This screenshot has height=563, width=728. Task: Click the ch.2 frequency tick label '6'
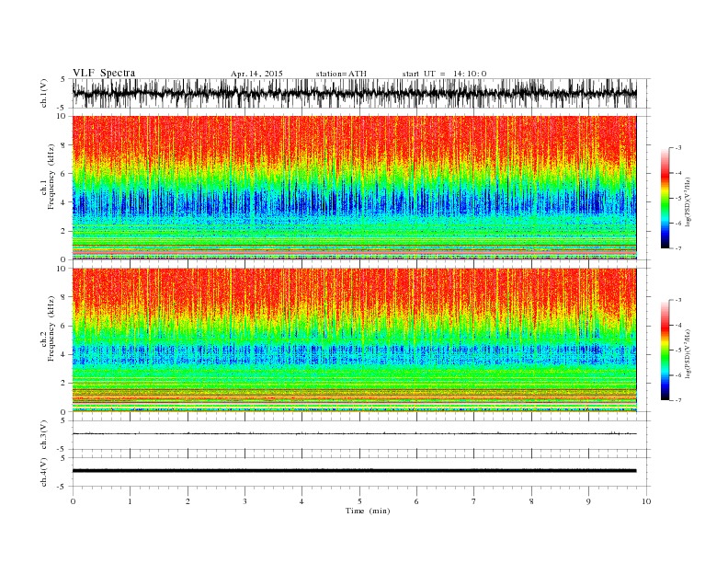63,326
